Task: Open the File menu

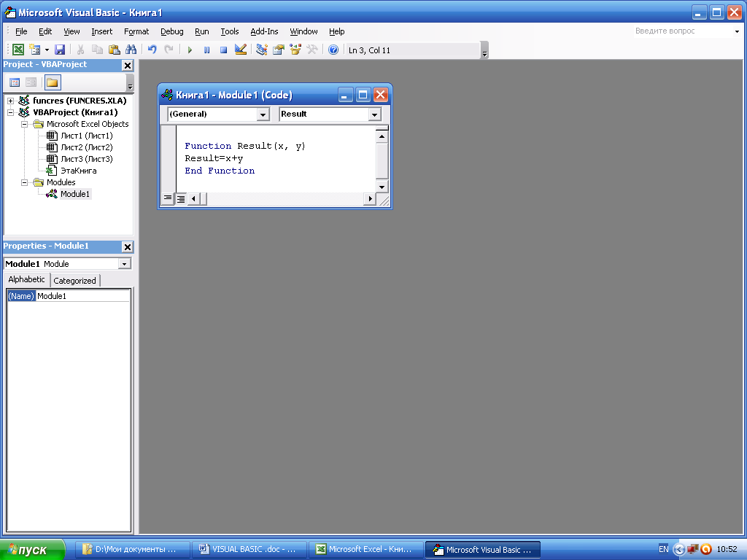Action: [x=21, y=31]
